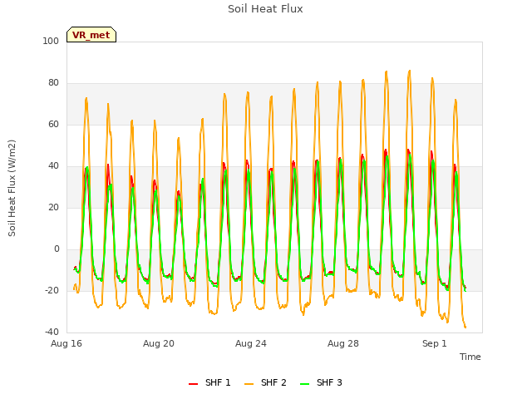Click the Aug 24 x-axis tick label

(x=251, y=343)
